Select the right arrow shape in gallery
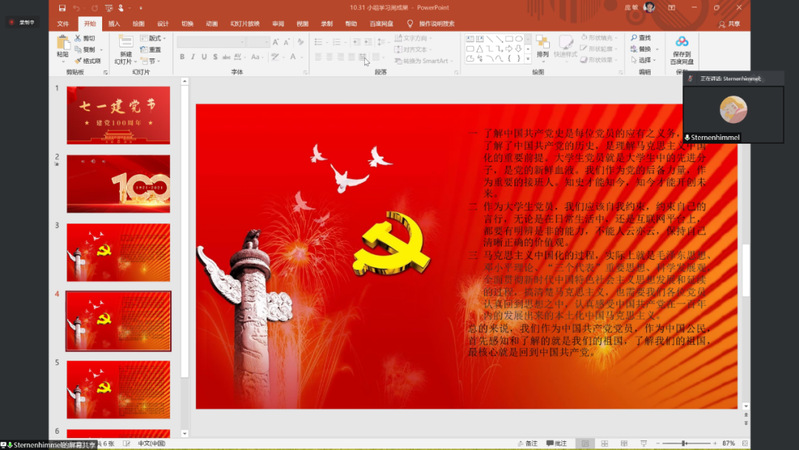Image resolution: width=799 pixels, height=450 pixels. [x=509, y=48]
